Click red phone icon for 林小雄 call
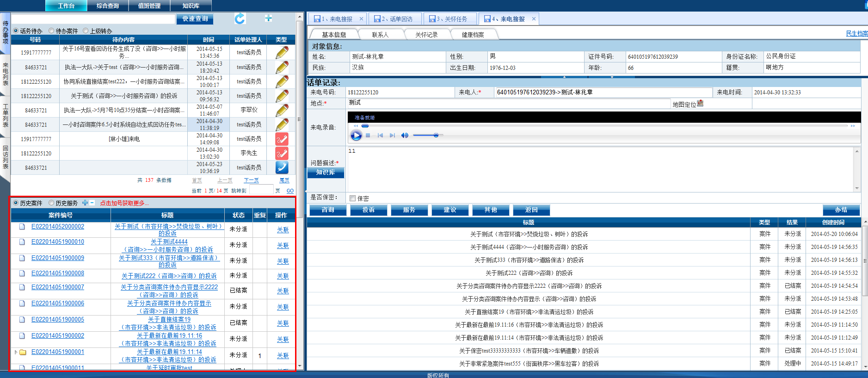868x378 pixels. pyautogui.click(x=282, y=139)
